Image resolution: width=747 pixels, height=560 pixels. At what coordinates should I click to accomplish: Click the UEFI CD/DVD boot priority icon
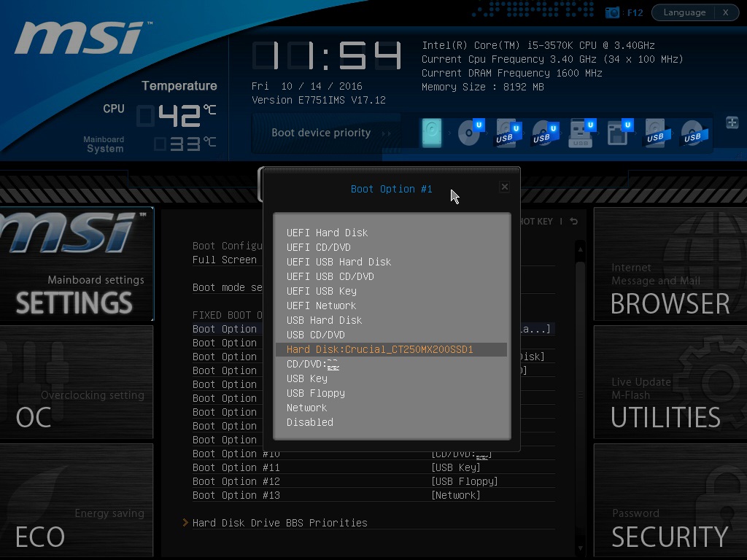(471, 133)
